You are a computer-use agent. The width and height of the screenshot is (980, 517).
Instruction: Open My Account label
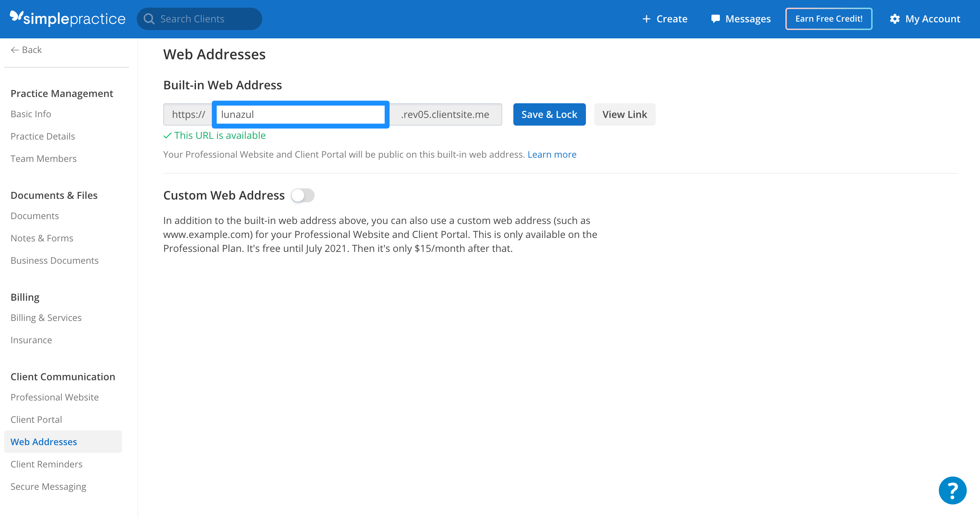[933, 18]
